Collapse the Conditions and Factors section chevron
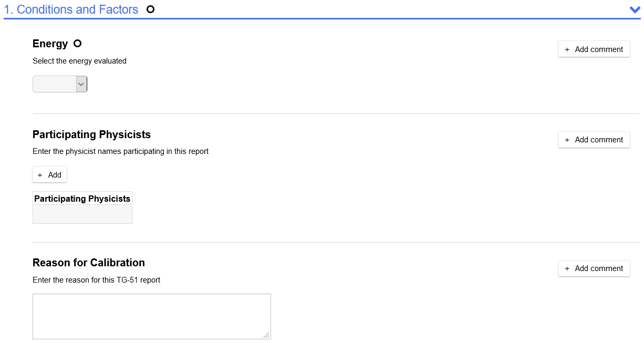The width and height of the screenshot is (644, 343). [x=634, y=9]
